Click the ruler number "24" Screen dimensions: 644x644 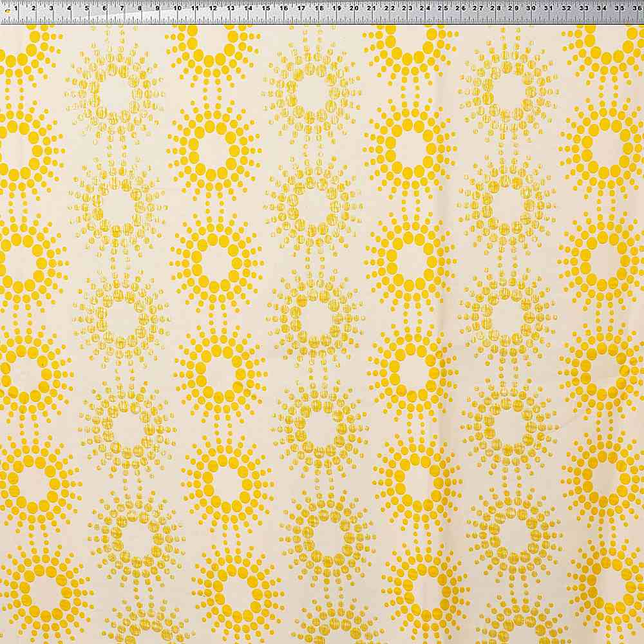(x=426, y=8)
